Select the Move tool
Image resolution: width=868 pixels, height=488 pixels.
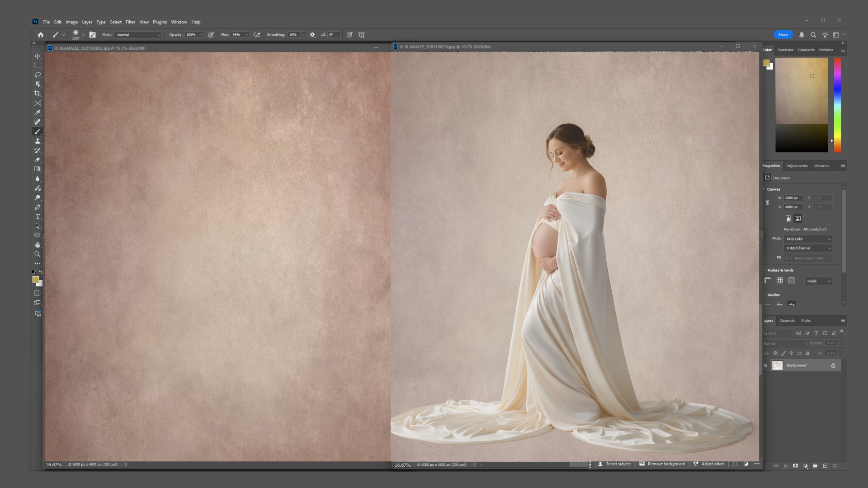coord(38,56)
